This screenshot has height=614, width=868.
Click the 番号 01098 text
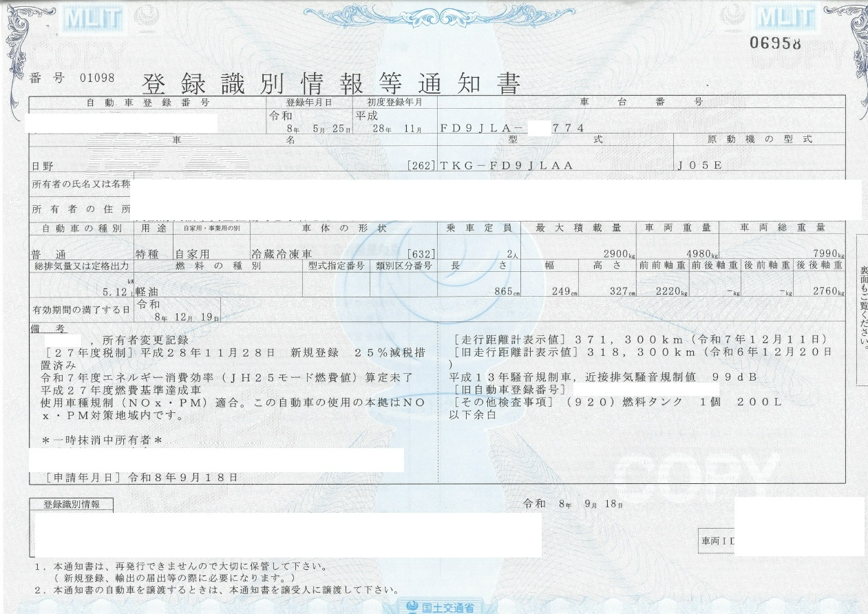[x=72, y=78]
